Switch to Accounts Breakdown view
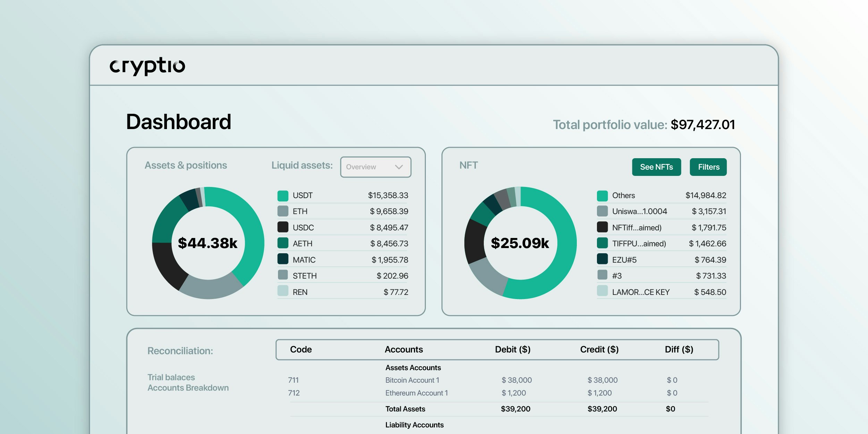This screenshot has width=868, height=434. (x=188, y=388)
